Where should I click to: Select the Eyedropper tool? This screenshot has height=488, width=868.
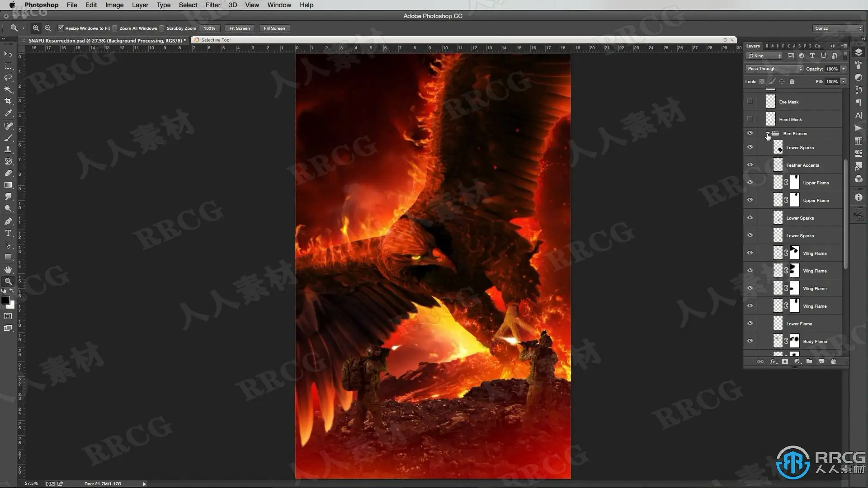tap(8, 113)
